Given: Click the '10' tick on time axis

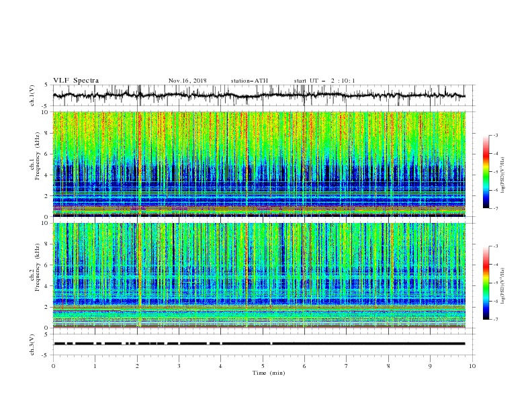Looking at the screenshot, I should point(472,366).
